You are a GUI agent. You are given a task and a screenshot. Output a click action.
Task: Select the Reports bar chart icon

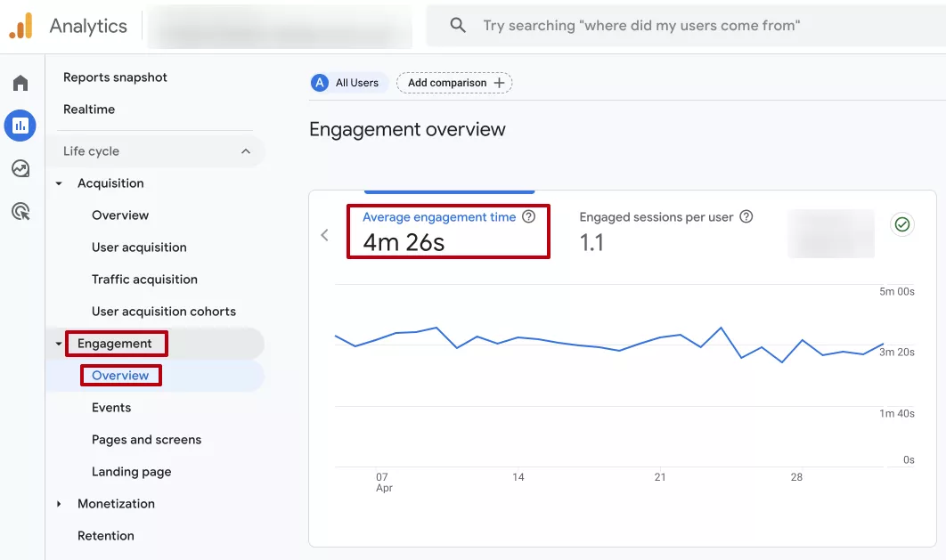pyautogui.click(x=20, y=126)
